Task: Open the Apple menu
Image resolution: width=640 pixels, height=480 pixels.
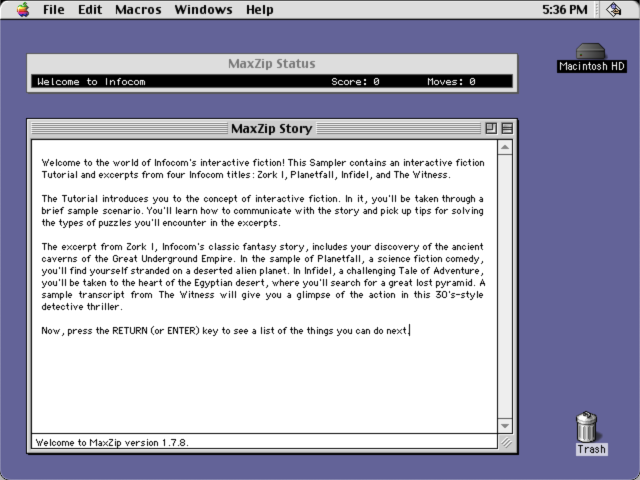Action: pos(23,9)
